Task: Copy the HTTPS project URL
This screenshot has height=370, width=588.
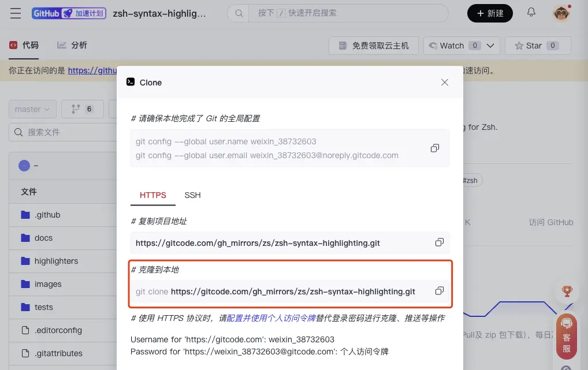Action: coord(440,242)
